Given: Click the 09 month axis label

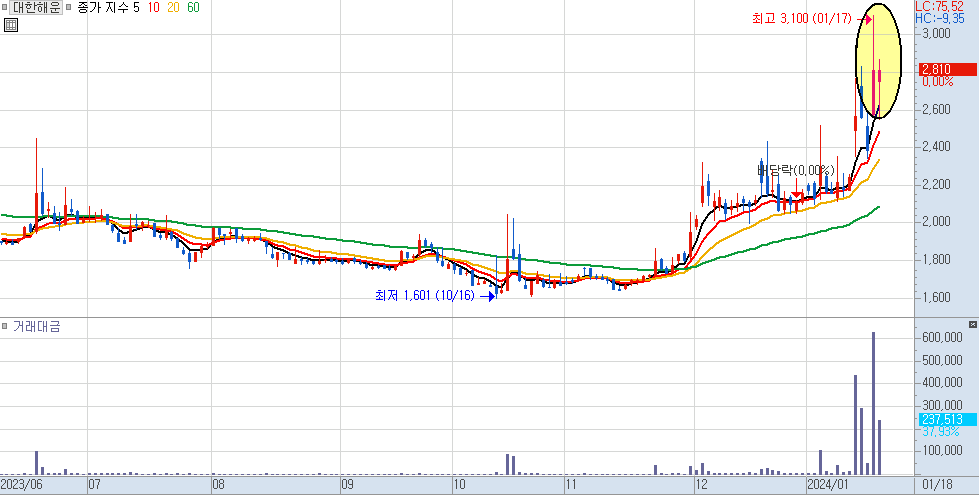Looking at the screenshot, I should tap(348, 484).
